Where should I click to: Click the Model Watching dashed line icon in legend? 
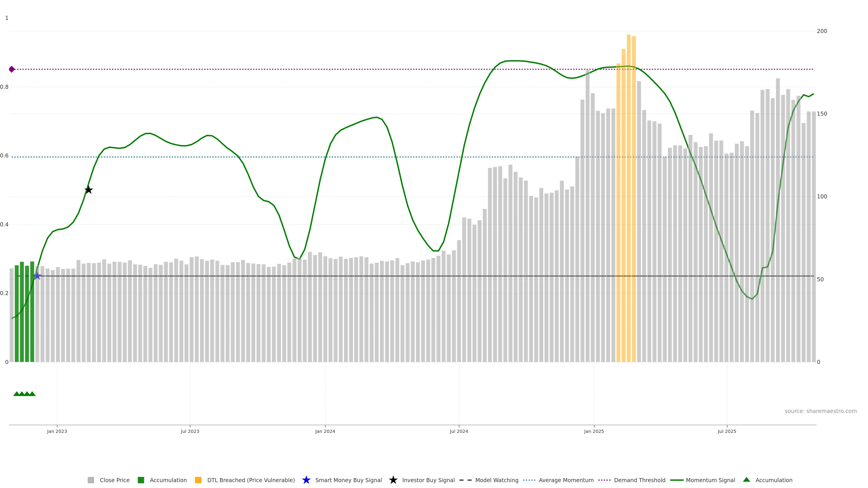click(x=465, y=480)
